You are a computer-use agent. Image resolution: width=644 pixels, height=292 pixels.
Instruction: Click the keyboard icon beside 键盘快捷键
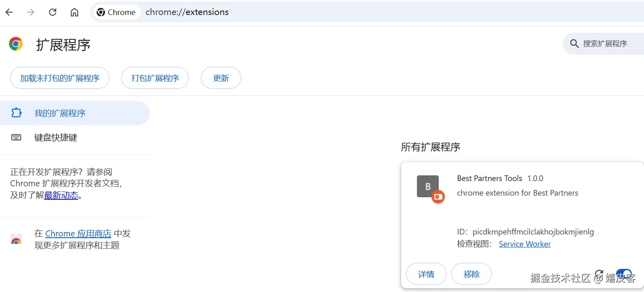[16, 137]
